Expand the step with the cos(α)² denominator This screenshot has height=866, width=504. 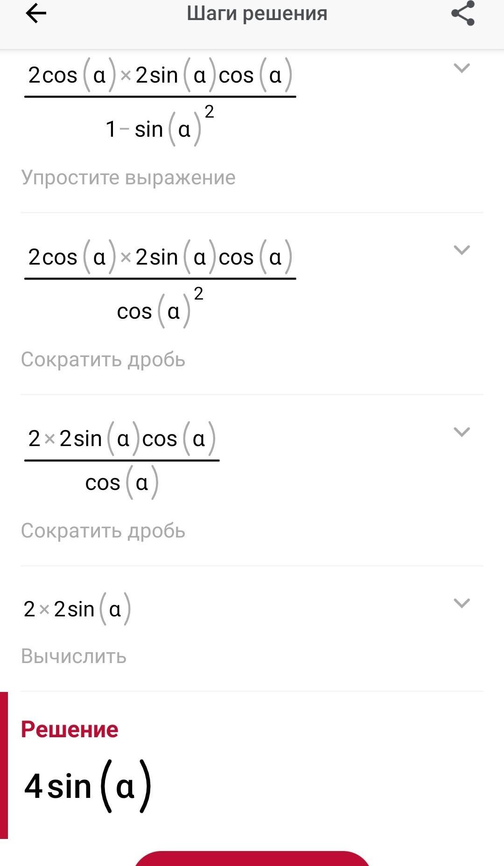point(462,250)
